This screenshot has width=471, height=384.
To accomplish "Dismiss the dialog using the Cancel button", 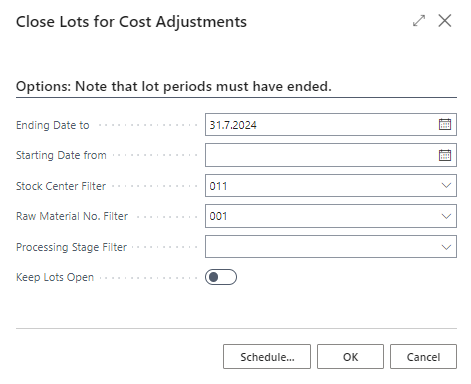I will coord(423,357).
